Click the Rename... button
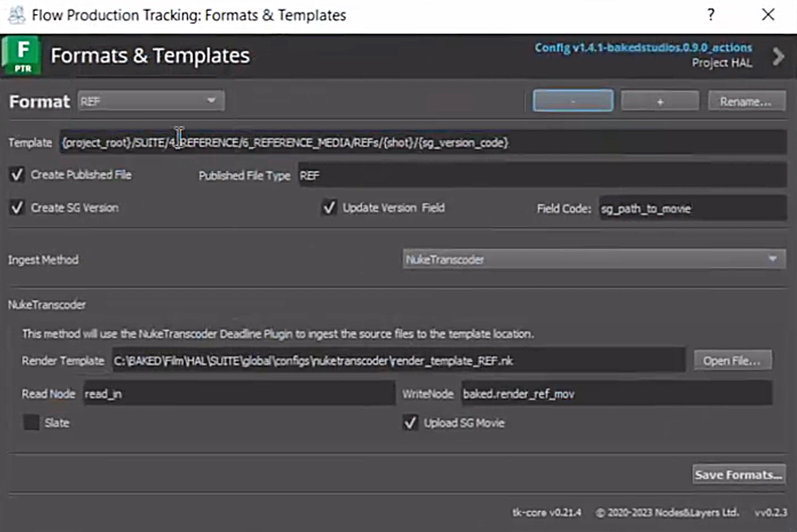Image resolution: width=797 pixels, height=532 pixels. tap(746, 102)
